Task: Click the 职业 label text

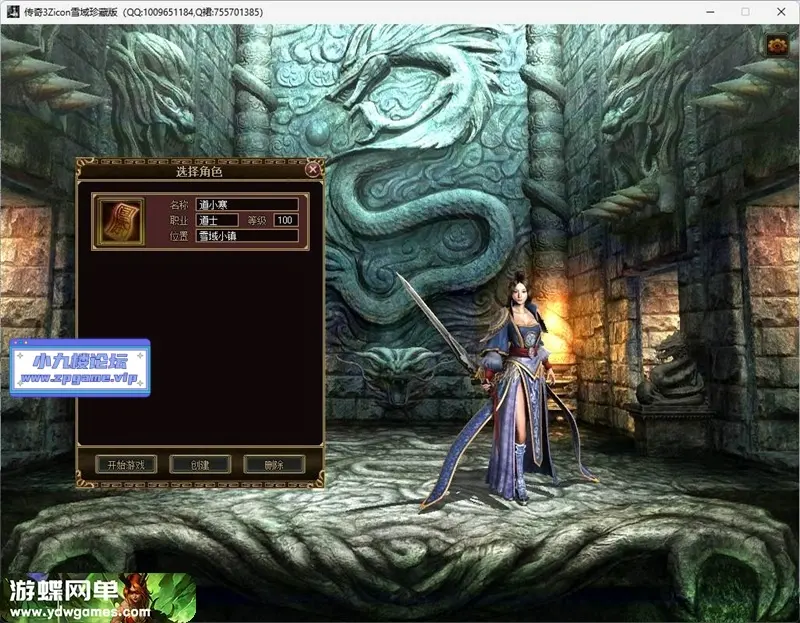Action: [x=179, y=220]
